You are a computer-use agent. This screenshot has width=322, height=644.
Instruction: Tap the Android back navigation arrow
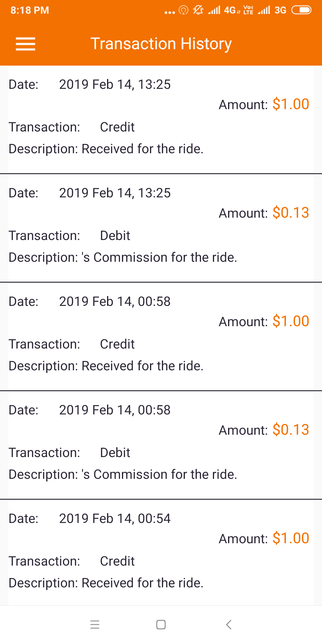pos(229,624)
